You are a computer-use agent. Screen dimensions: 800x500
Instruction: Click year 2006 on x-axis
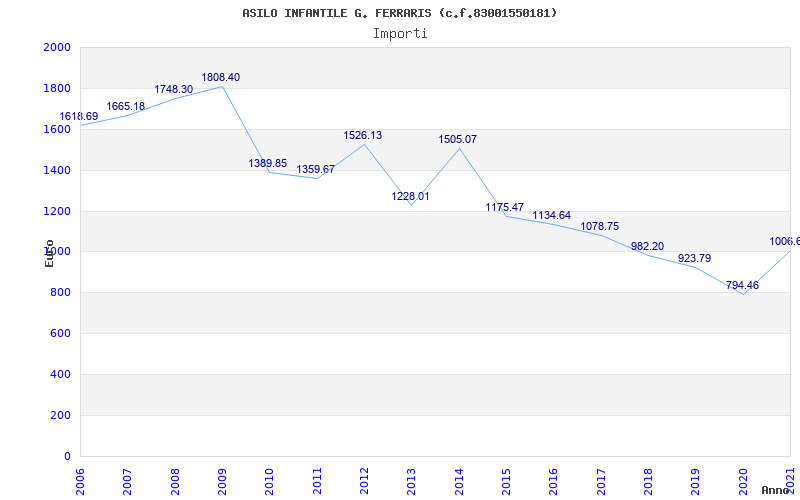coord(80,481)
